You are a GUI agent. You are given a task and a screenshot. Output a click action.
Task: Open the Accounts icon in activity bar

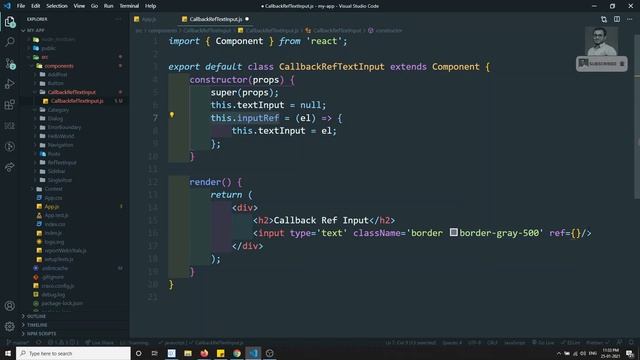[x=10, y=306]
